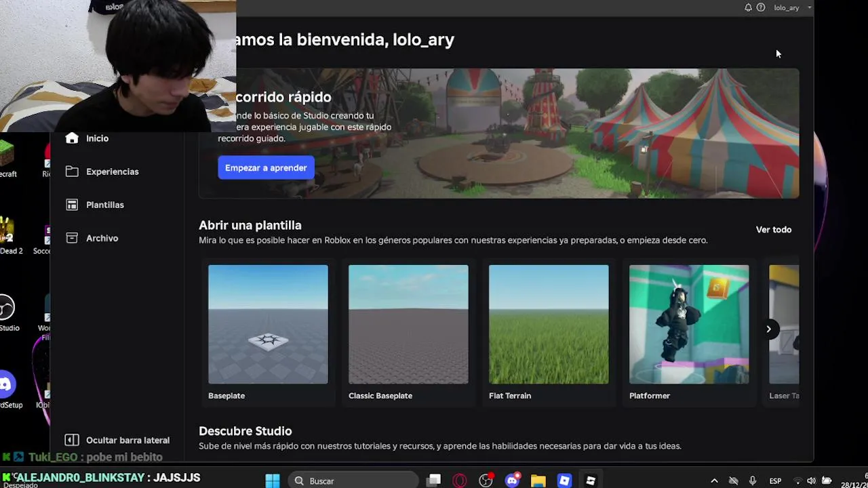868x488 pixels.
Task: Open the black Roblox player taskbar icon
Action: [591, 481]
